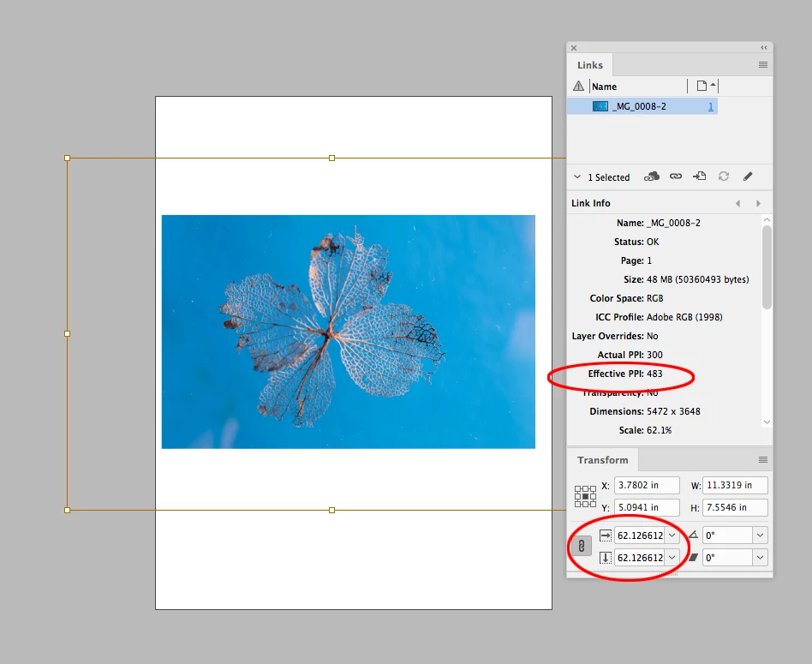Click the Scale Y Percentage field
812x664 pixels.
pos(640,558)
